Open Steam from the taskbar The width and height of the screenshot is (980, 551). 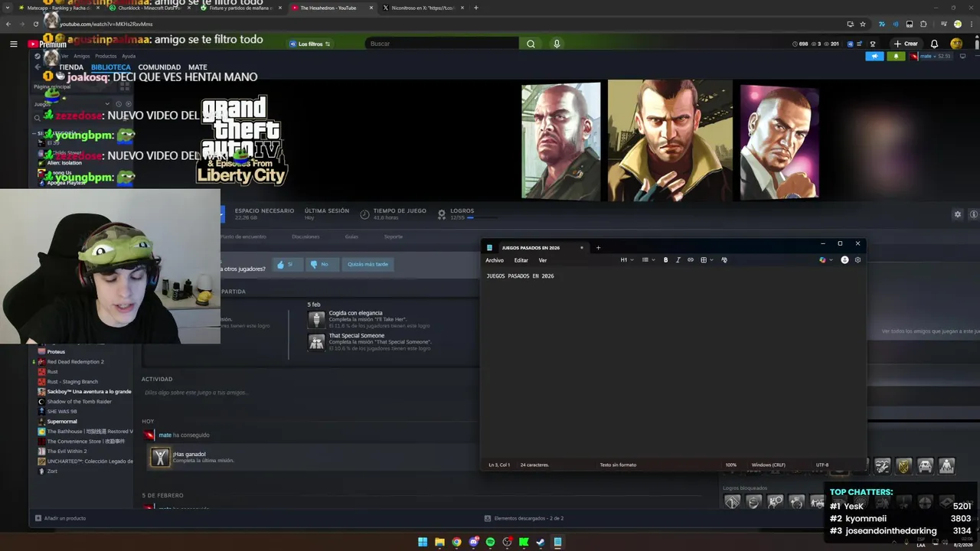tap(541, 542)
